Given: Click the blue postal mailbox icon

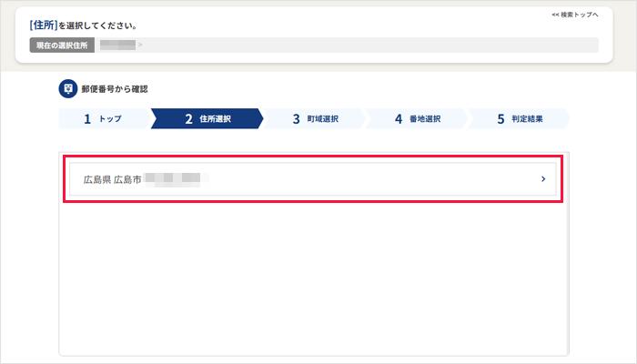Looking at the screenshot, I should pyautogui.click(x=68, y=88).
